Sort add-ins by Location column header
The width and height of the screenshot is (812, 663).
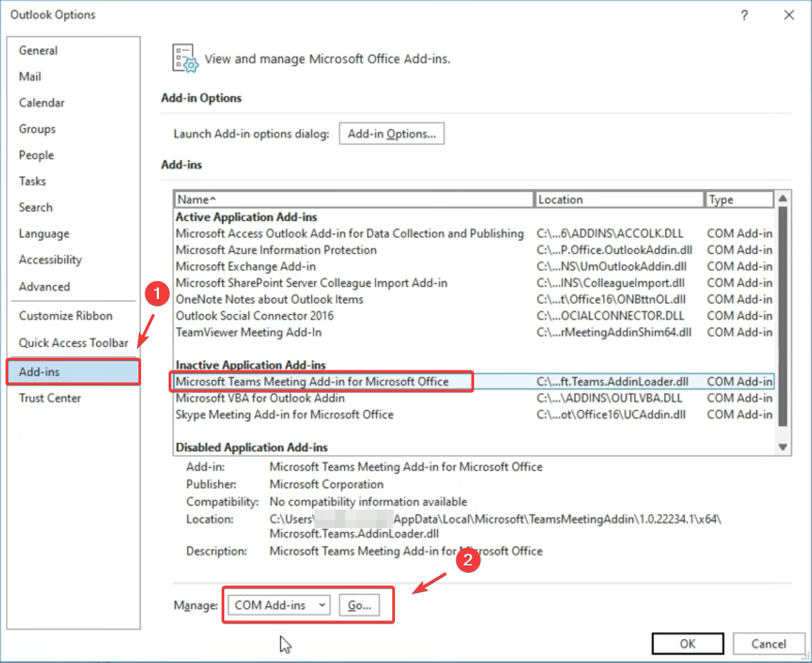pyautogui.click(x=619, y=200)
